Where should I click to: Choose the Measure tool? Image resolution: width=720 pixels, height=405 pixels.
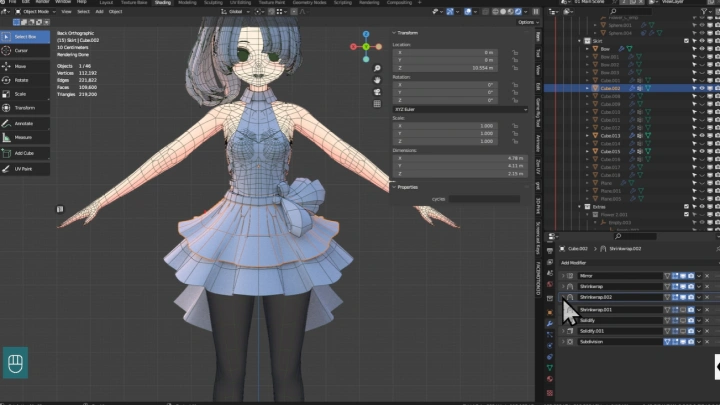[x=22, y=137]
